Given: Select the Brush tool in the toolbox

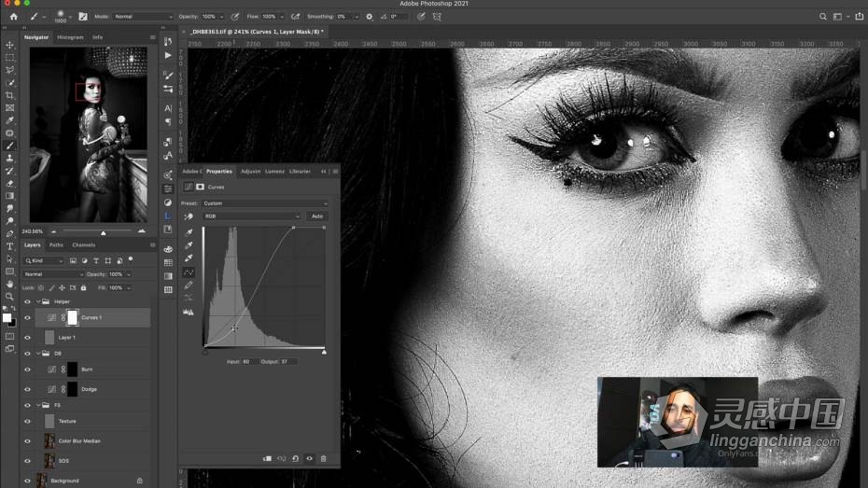Looking at the screenshot, I should (x=9, y=146).
